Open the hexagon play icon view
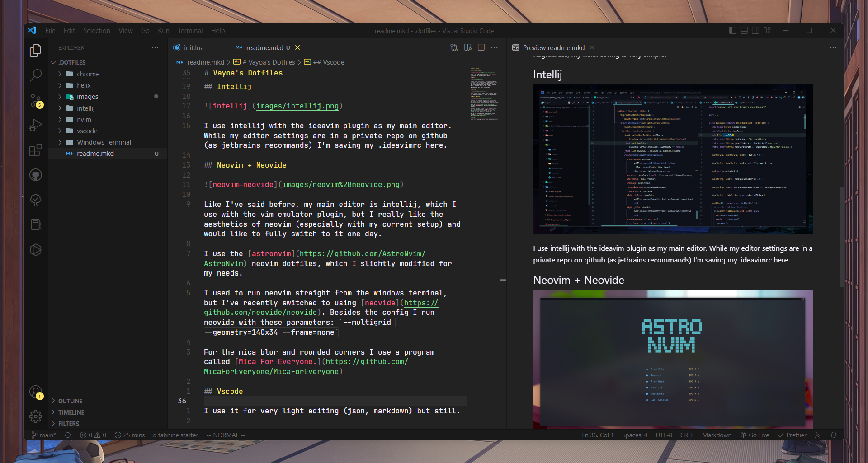Viewport: 868px width, 463px height. (35, 250)
